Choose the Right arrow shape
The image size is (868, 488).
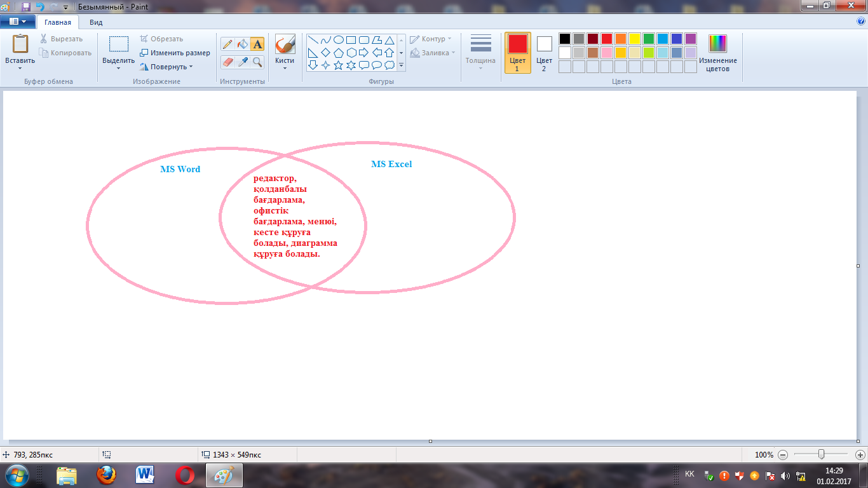tap(364, 52)
